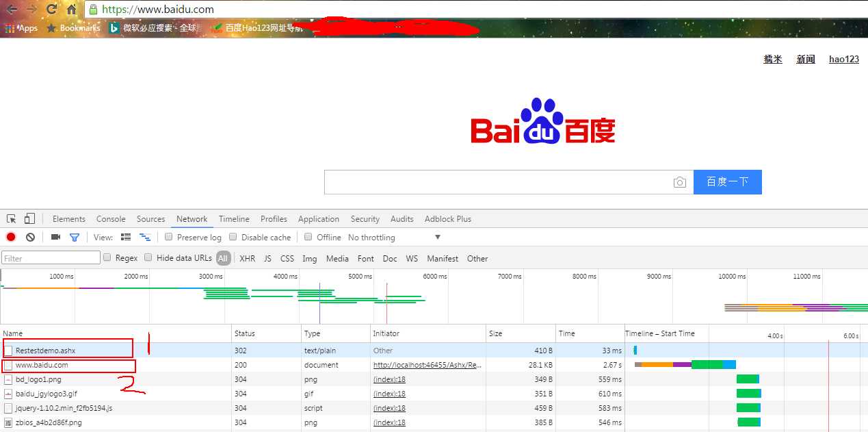
Task: Toggle the Hide data URLs checkbox
Action: (148, 257)
